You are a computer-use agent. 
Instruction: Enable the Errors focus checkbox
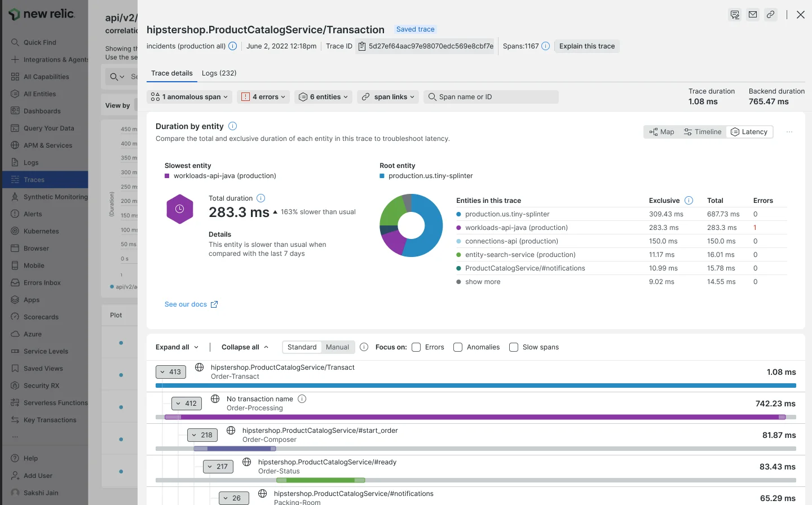coord(416,347)
